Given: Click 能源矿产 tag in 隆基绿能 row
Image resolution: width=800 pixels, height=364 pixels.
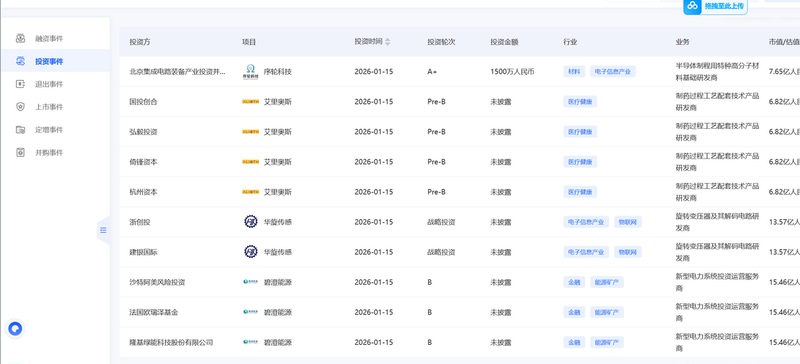Looking at the screenshot, I should 607,342.
